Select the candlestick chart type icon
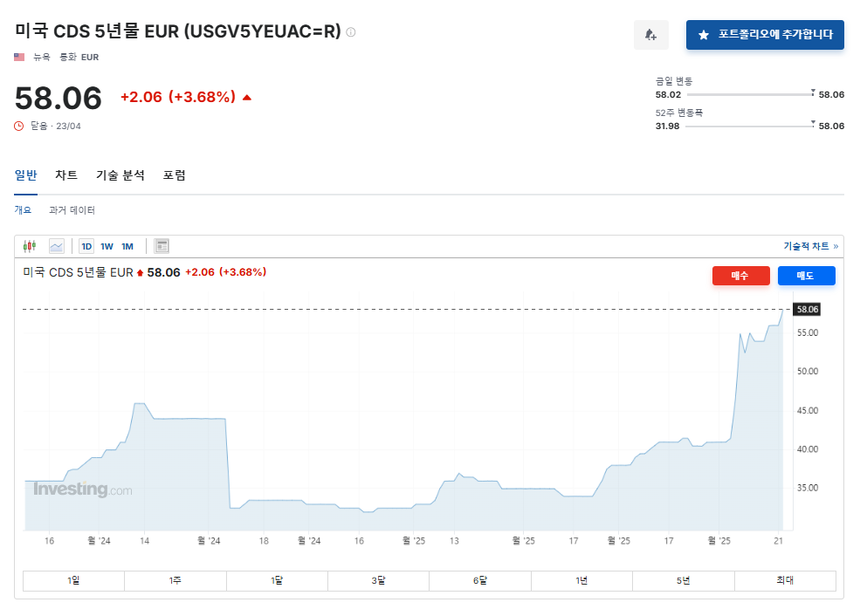Image resolution: width=860 pixels, height=616 pixels. pos(30,246)
